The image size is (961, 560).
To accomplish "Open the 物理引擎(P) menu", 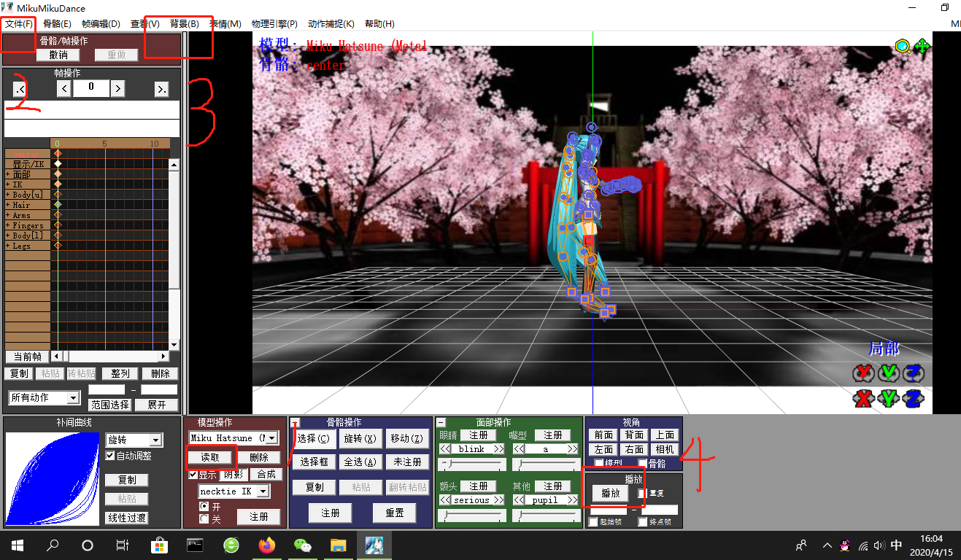I will [274, 24].
